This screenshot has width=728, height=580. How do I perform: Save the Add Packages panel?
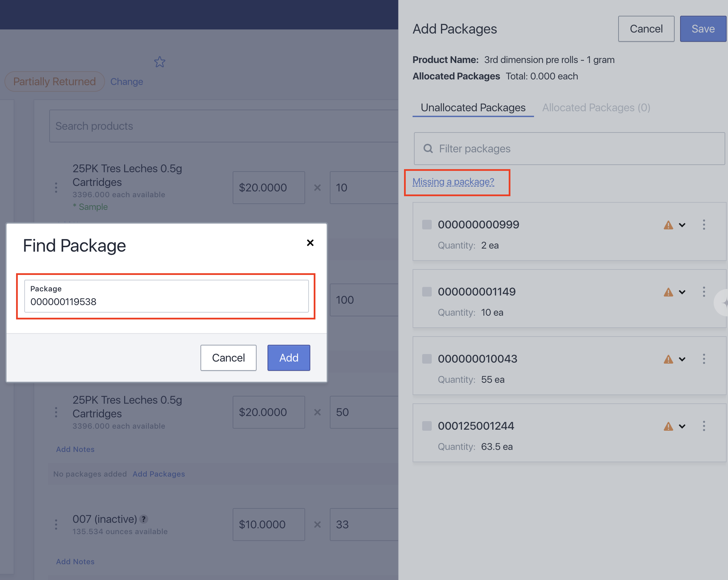703,29
